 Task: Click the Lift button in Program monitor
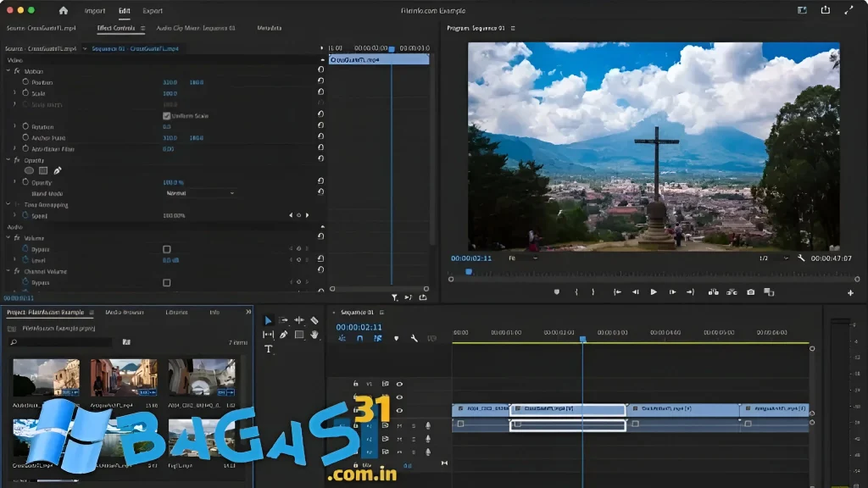point(713,292)
